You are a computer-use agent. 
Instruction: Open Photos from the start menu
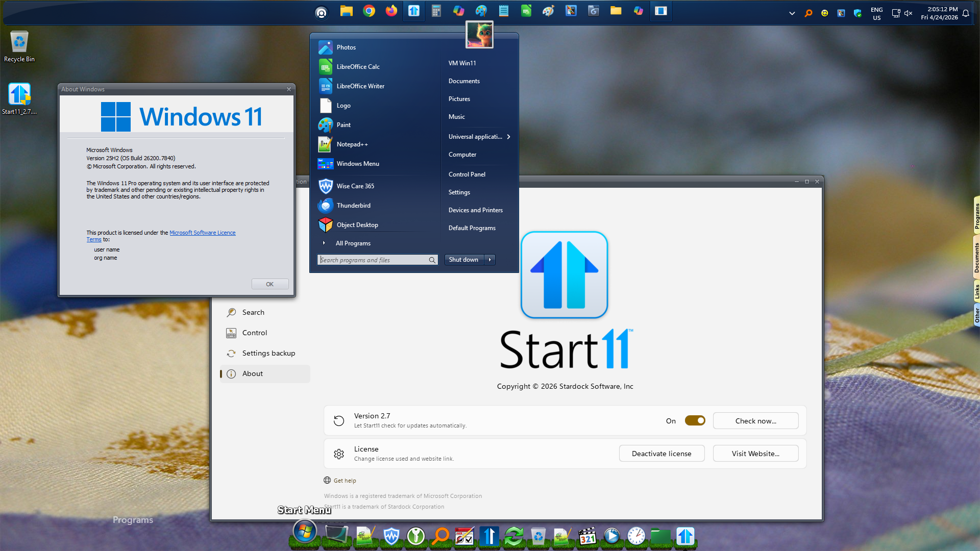click(x=346, y=47)
